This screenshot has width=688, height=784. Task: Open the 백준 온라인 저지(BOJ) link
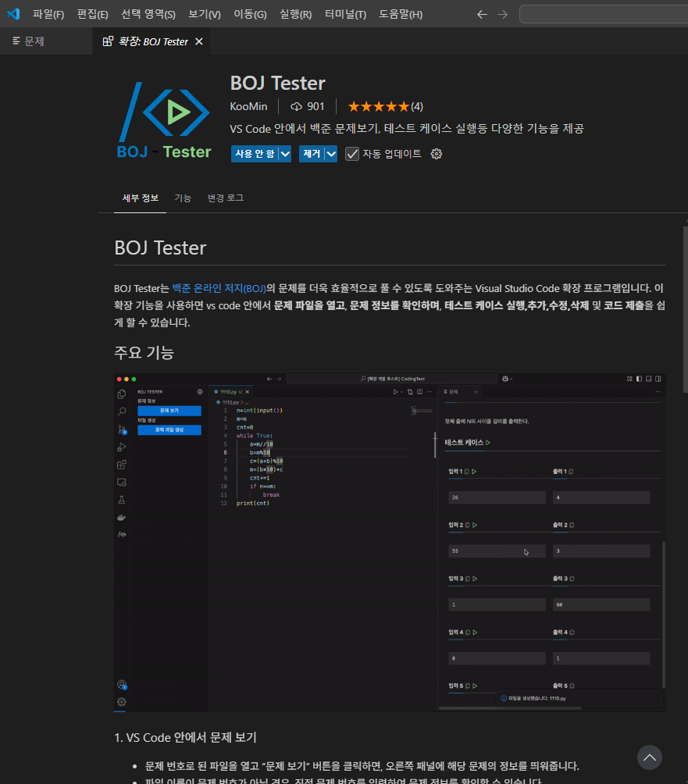click(x=219, y=288)
